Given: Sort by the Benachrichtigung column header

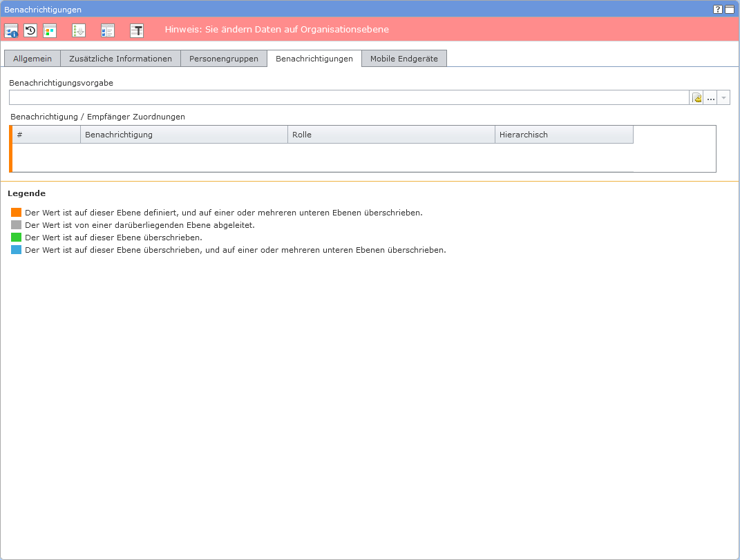Looking at the screenshot, I should click(x=184, y=135).
